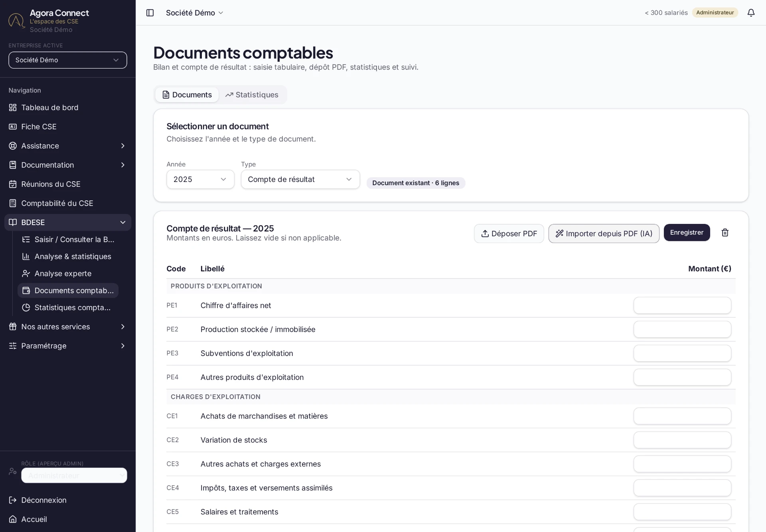Click the role user-settings icon
Screen dimensions: 766x532
[x=13, y=471]
